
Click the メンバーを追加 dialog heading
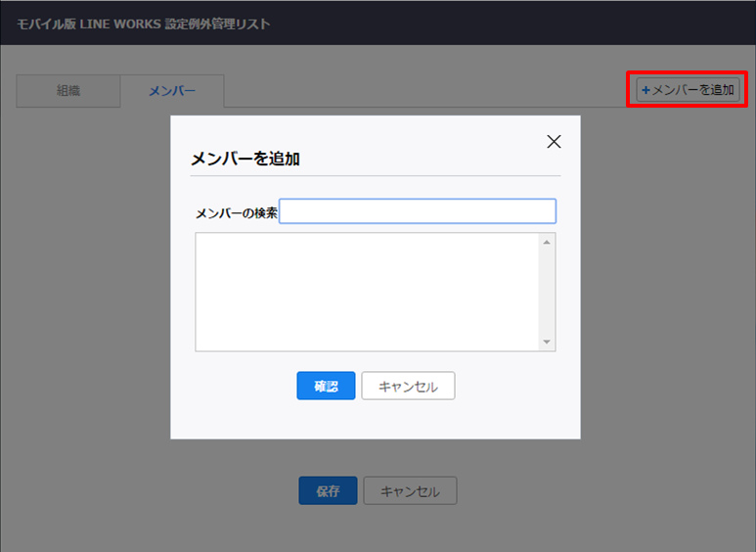245,159
